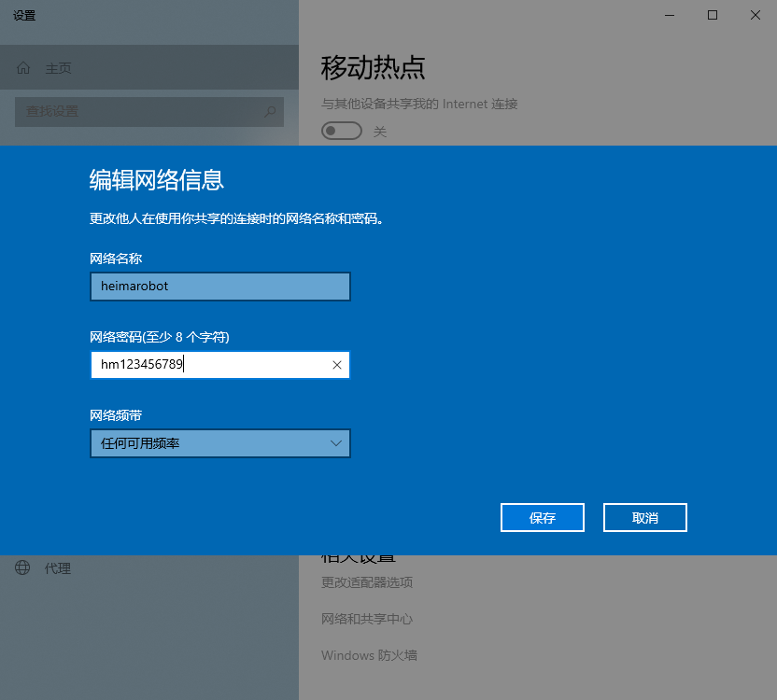Click the home icon in the sidebar

point(23,68)
